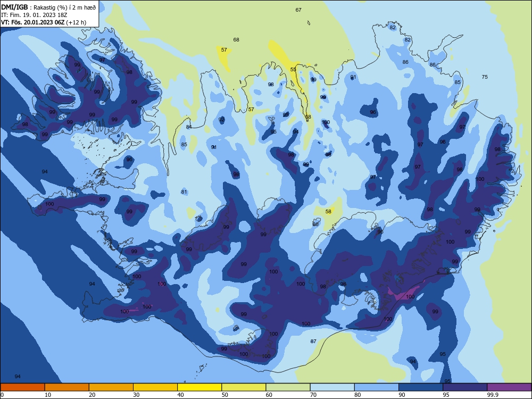Select the medium blue 80–90 legend swatch
The image size is (532, 399).
tap(377, 387)
